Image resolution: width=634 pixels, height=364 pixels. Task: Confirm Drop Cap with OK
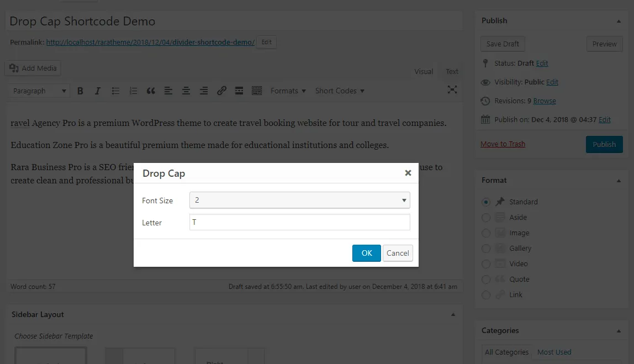367,253
